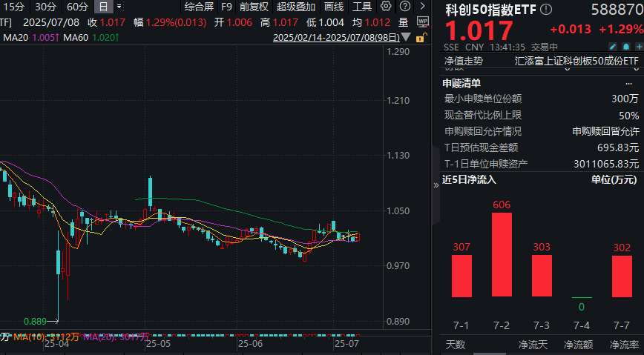Open the 画线 drawing tools

[x=334, y=7]
